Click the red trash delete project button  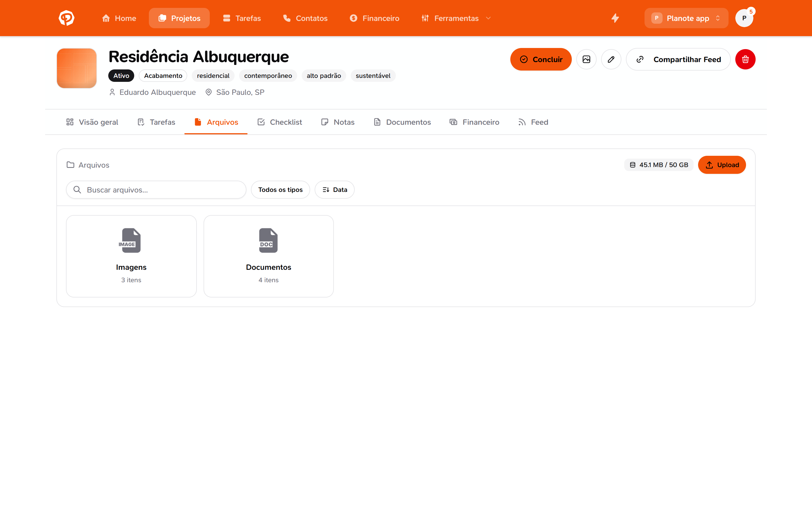[745, 59]
